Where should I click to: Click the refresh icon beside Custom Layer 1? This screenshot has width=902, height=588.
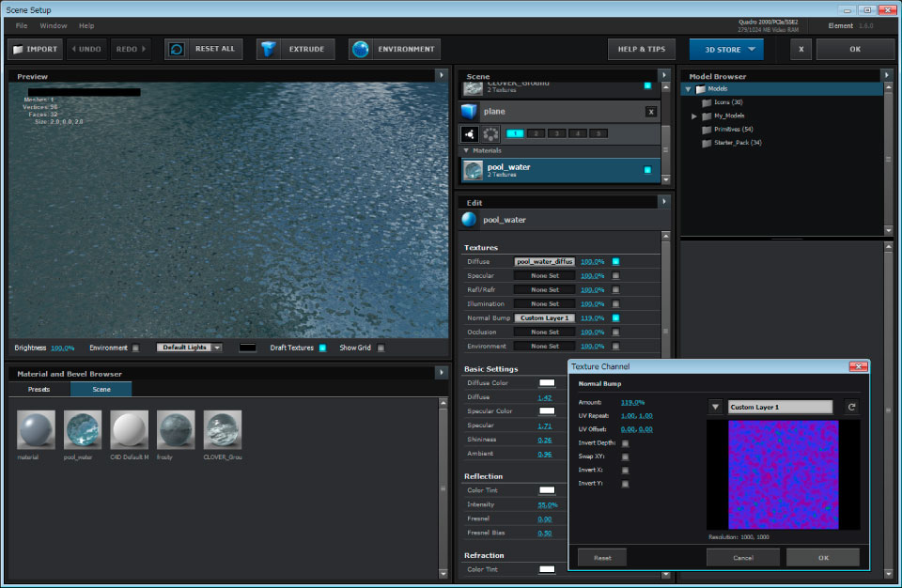point(851,407)
